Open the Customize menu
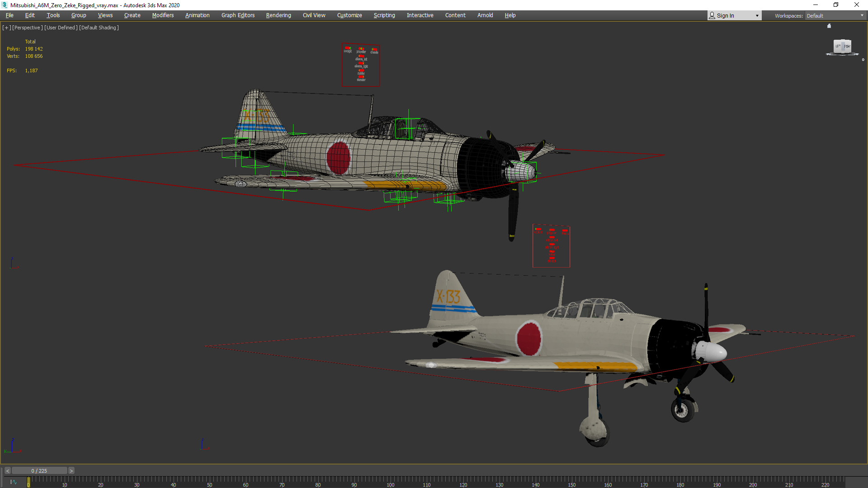This screenshot has width=868, height=488. [x=349, y=15]
